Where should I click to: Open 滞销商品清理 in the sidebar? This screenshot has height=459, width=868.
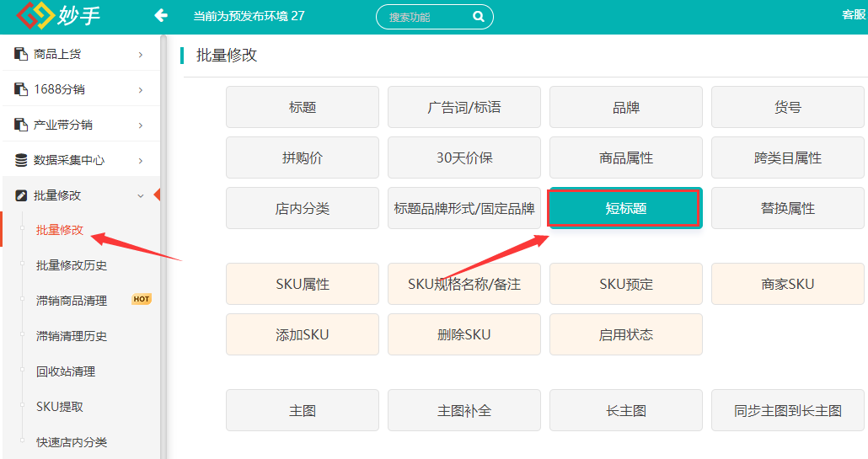click(72, 301)
